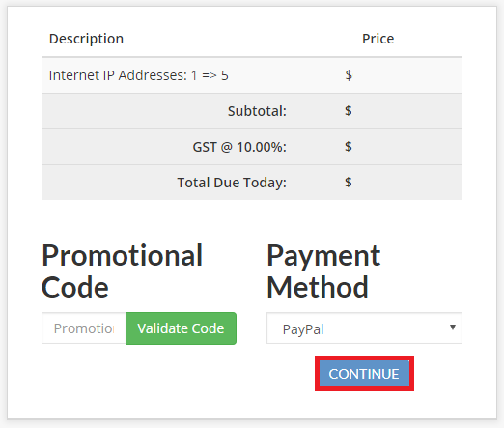
Task: Open the PayPal payment method dropdown
Action: coord(364,328)
